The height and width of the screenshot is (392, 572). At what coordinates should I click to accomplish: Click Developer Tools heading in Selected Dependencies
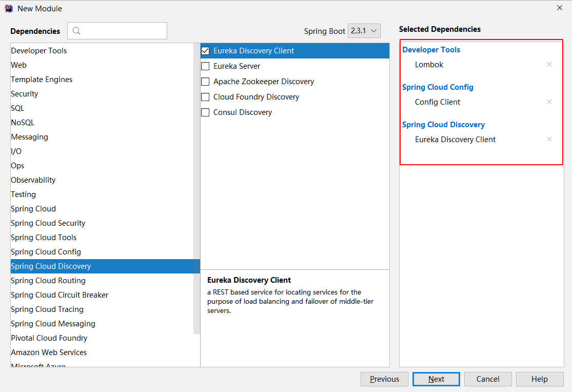(431, 50)
